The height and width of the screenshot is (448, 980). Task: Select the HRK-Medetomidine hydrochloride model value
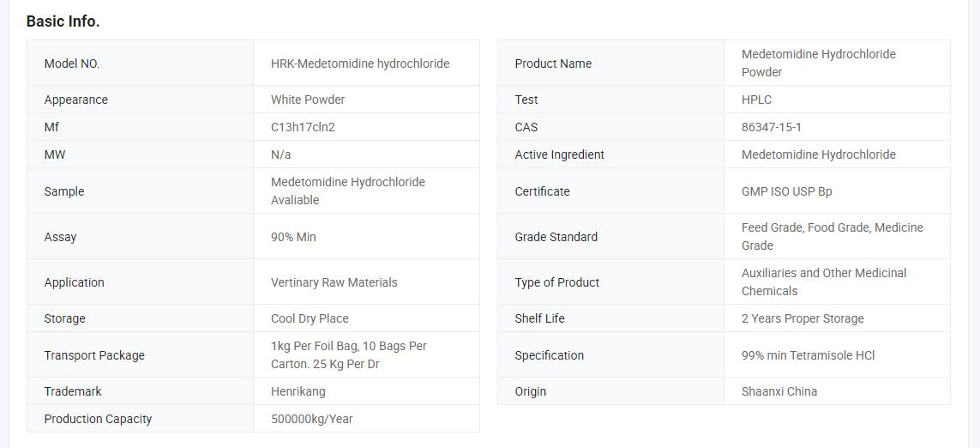(x=360, y=64)
